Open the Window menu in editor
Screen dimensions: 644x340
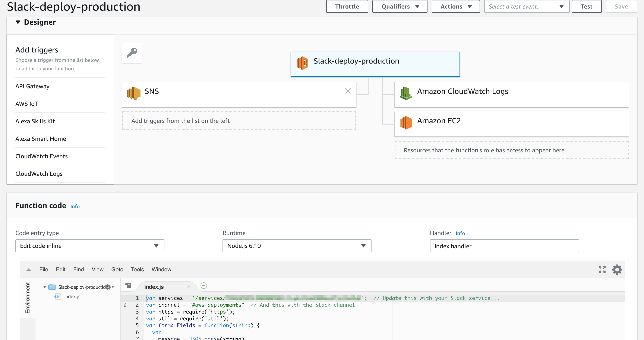pyautogui.click(x=161, y=270)
